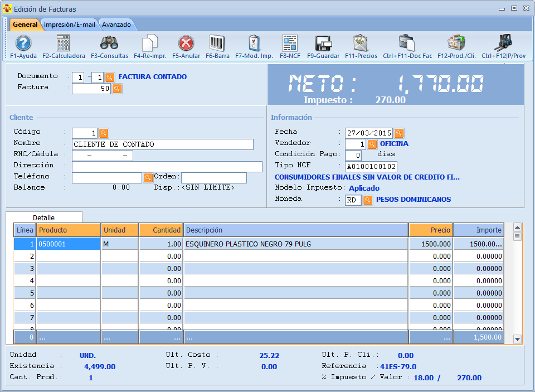This screenshot has width=535, height=392.
Task: Click the F1-Ayuda help icon
Action: pos(23,43)
